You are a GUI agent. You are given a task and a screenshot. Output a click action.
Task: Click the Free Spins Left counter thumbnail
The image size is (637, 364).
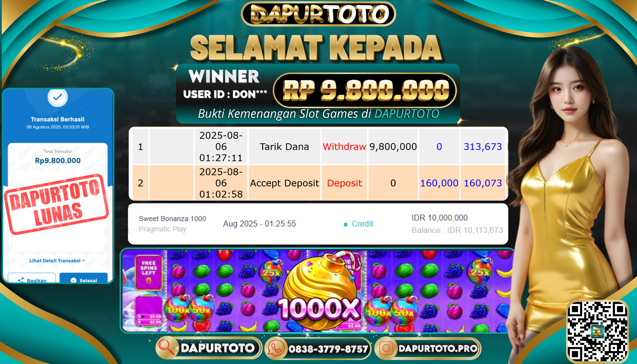tap(149, 272)
